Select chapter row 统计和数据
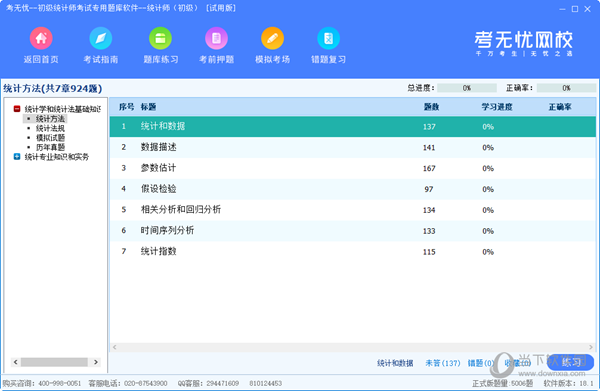The width and height of the screenshot is (600, 391). (x=353, y=127)
